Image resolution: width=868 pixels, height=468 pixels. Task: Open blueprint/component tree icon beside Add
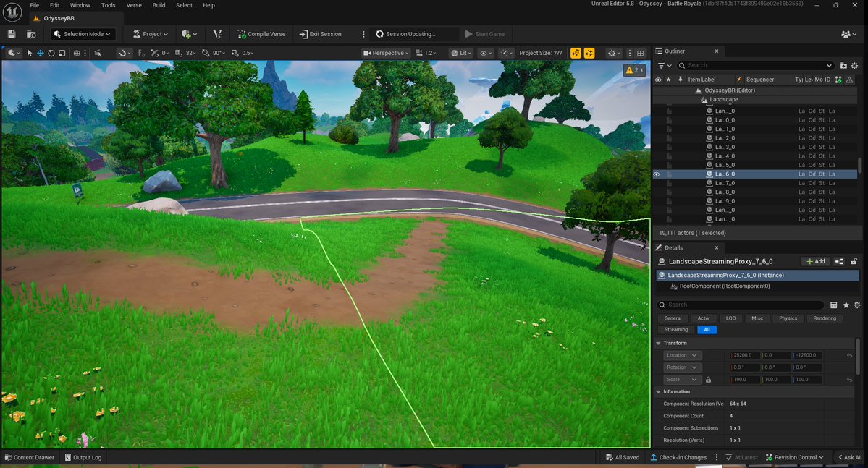839,261
